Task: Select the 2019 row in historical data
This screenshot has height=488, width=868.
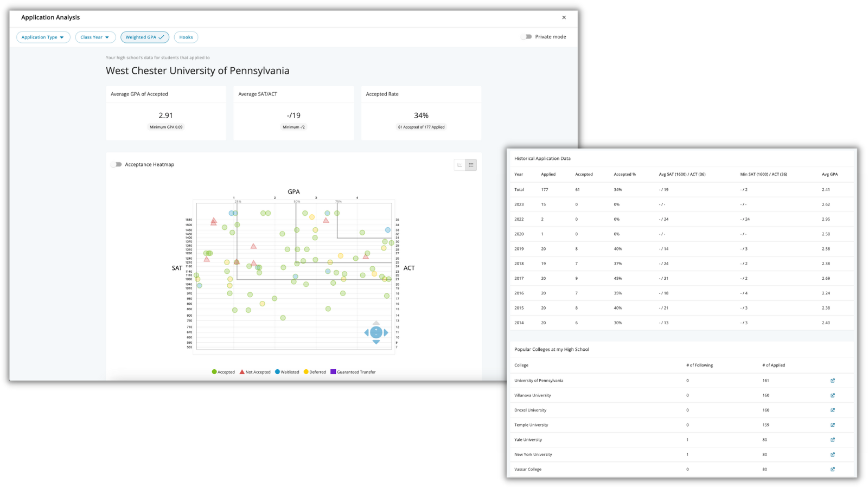Action: tap(682, 249)
